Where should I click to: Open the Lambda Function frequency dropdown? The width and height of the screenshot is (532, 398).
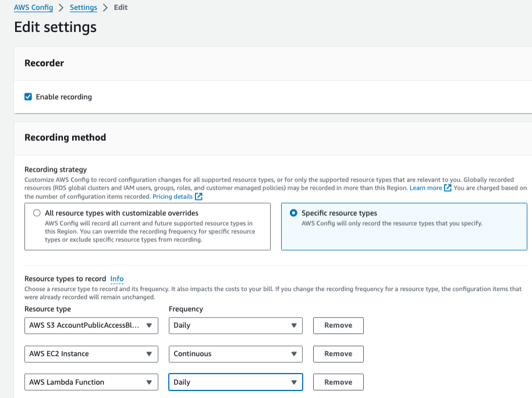[235, 382]
